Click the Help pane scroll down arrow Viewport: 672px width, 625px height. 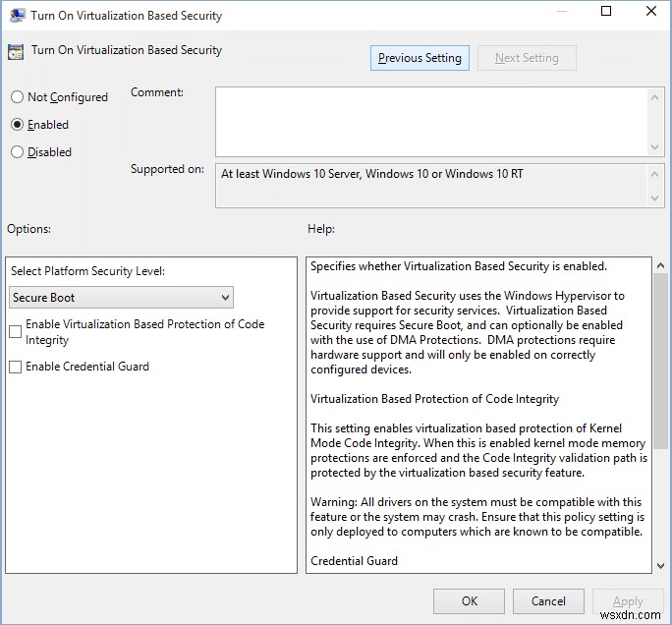point(661,566)
